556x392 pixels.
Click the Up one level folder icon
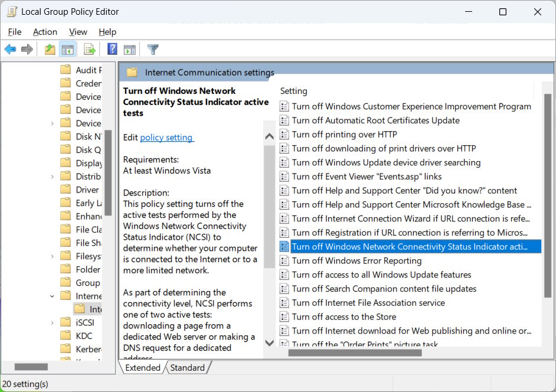coord(50,49)
